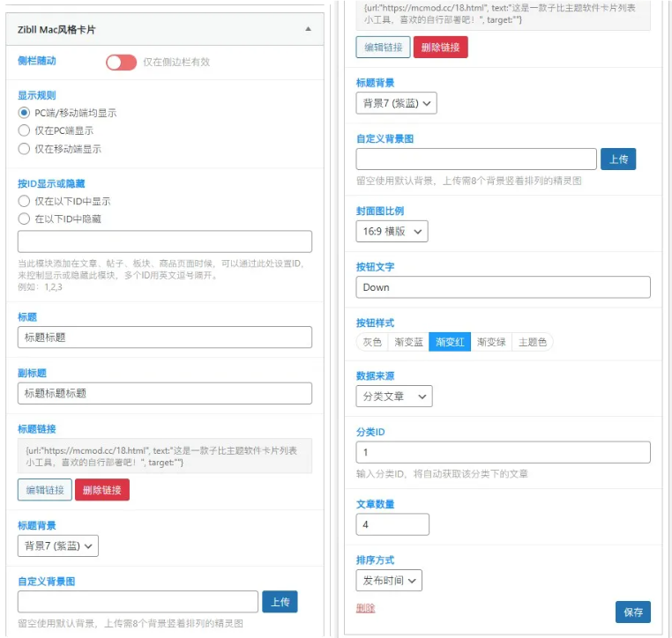The width and height of the screenshot is (672, 638).
Task: Choose the 仅在PC端显示 radio option
Action: (x=25, y=130)
